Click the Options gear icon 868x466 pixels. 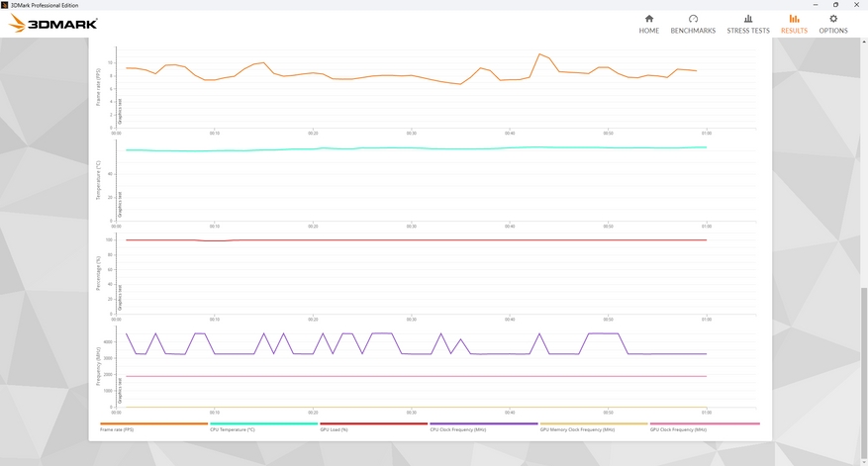click(833, 19)
